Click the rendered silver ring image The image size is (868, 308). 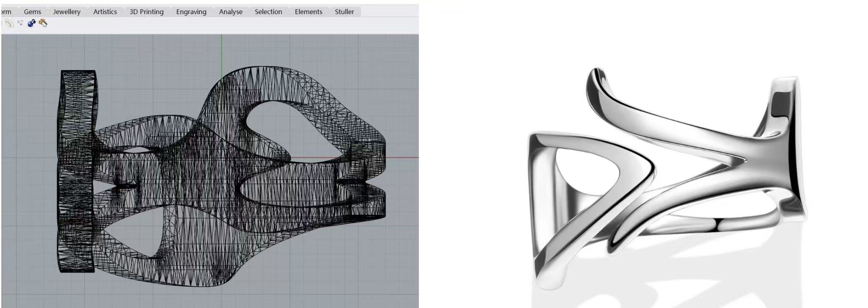[x=665, y=179]
